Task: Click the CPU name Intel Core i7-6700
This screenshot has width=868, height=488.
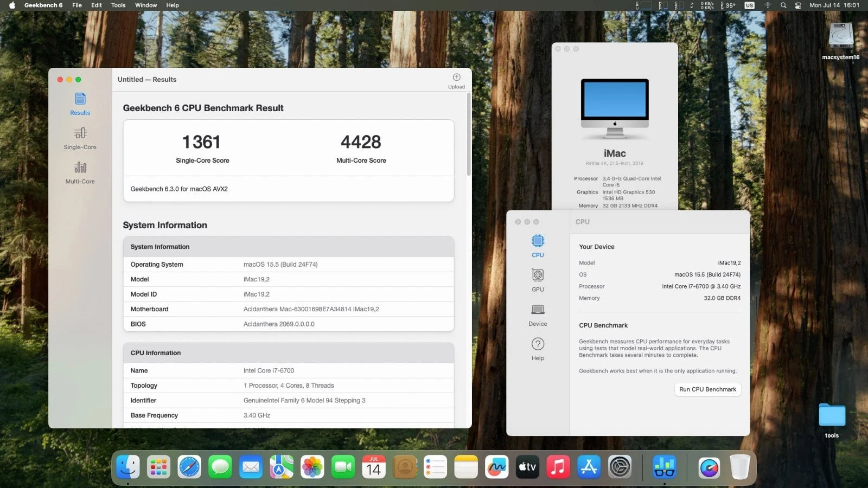Action: click(269, 371)
